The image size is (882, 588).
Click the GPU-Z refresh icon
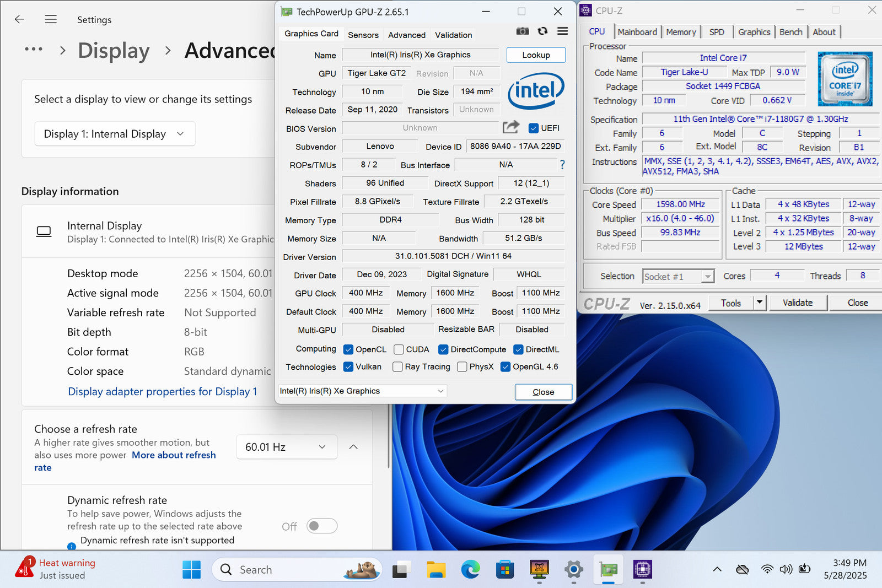(542, 31)
